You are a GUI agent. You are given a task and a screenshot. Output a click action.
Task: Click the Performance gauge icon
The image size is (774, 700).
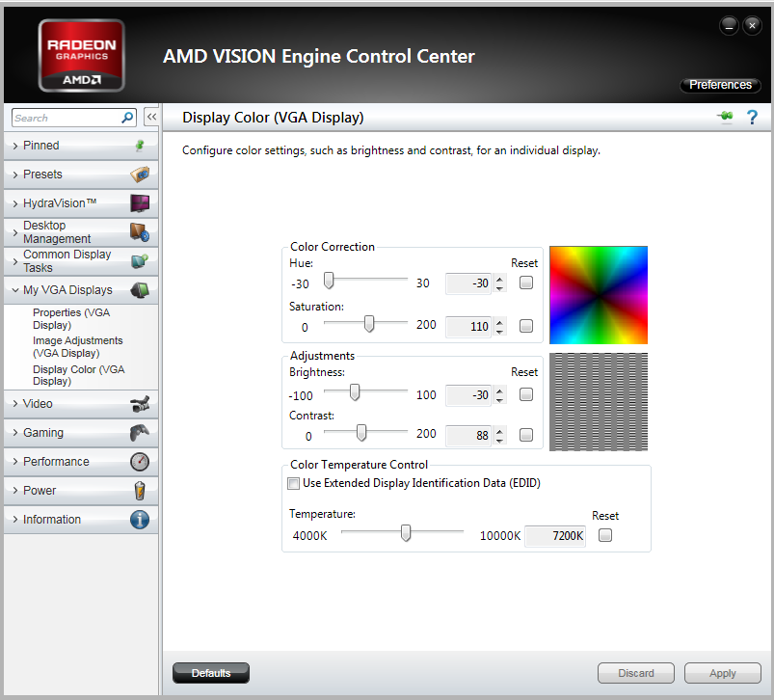pos(140,462)
